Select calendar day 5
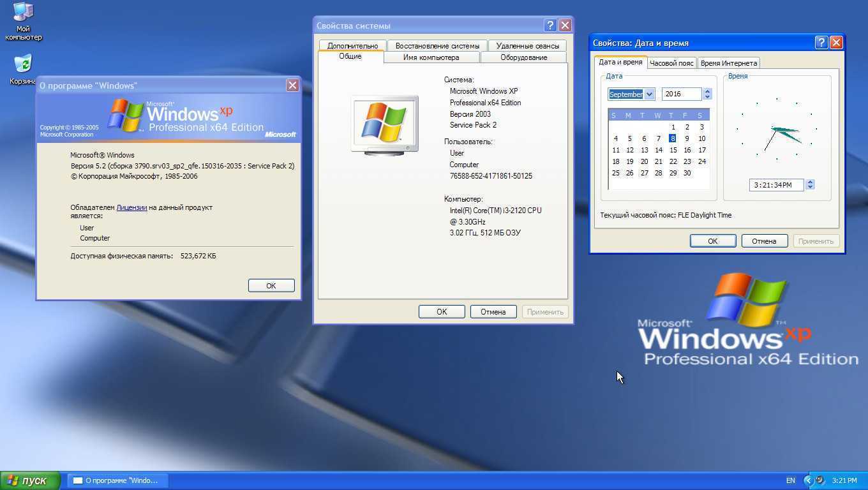 tap(629, 138)
